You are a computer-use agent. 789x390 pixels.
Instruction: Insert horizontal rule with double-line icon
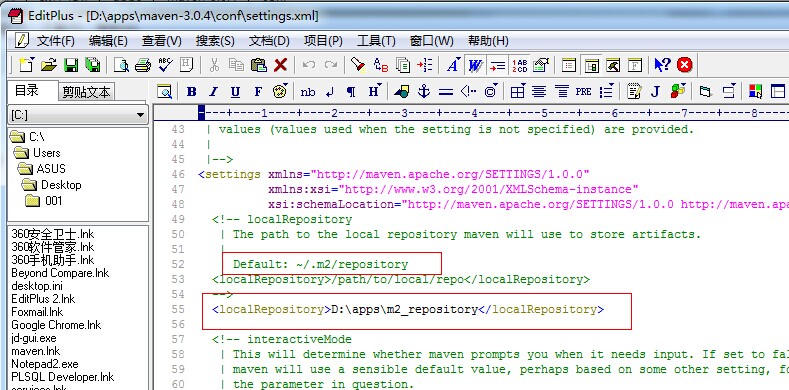[x=446, y=92]
